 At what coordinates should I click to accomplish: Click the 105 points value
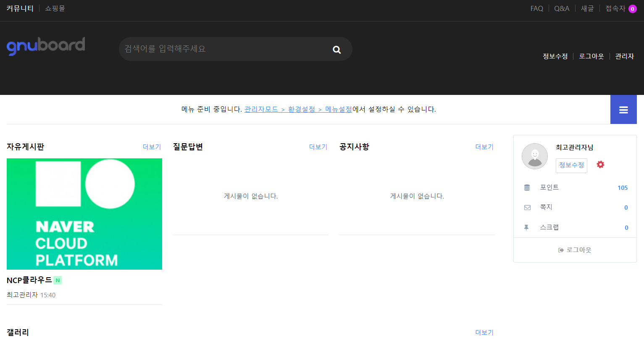(x=623, y=188)
